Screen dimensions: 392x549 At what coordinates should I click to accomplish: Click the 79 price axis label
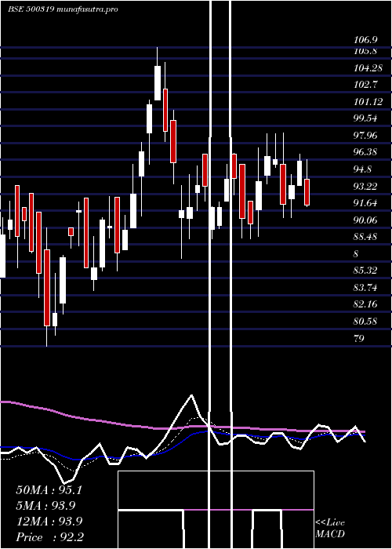coord(359,338)
